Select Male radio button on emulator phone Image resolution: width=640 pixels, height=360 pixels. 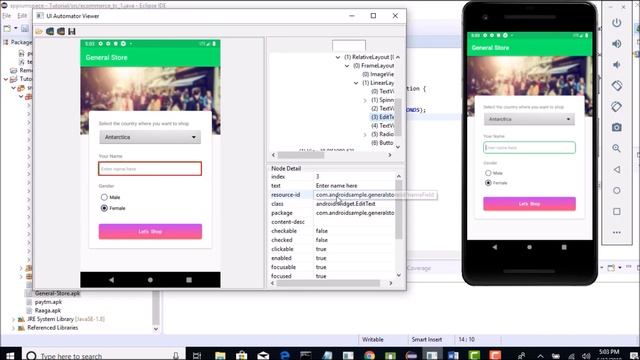(488, 173)
